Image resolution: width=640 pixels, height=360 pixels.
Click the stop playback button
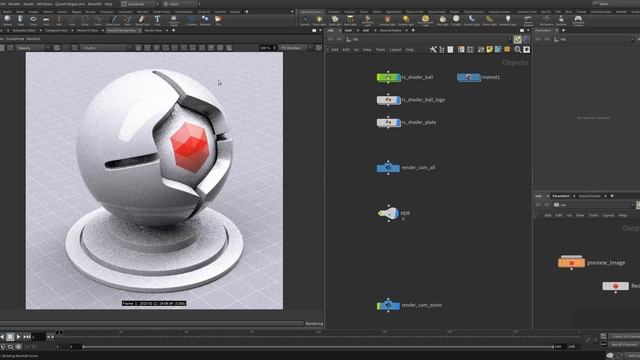(10, 337)
